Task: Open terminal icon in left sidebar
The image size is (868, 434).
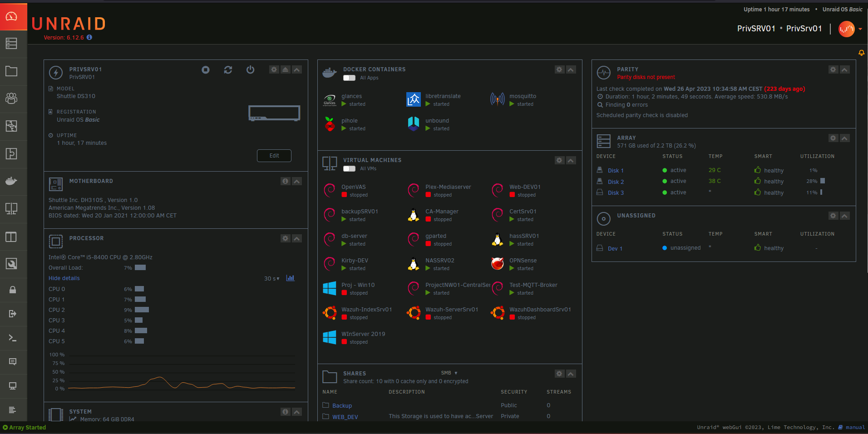Action: 12,338
